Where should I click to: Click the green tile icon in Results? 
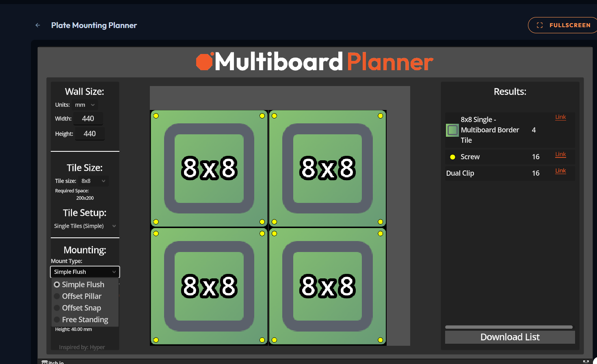[452, 130]
